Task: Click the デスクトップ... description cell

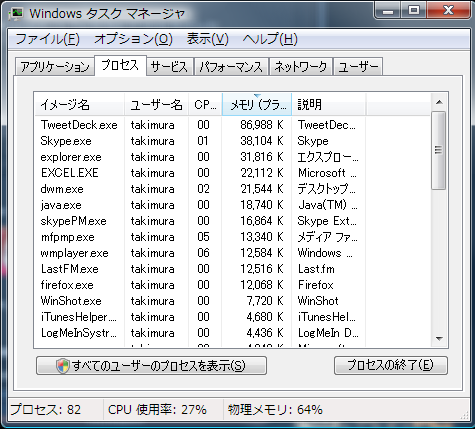Action: (x=327, y=189)
